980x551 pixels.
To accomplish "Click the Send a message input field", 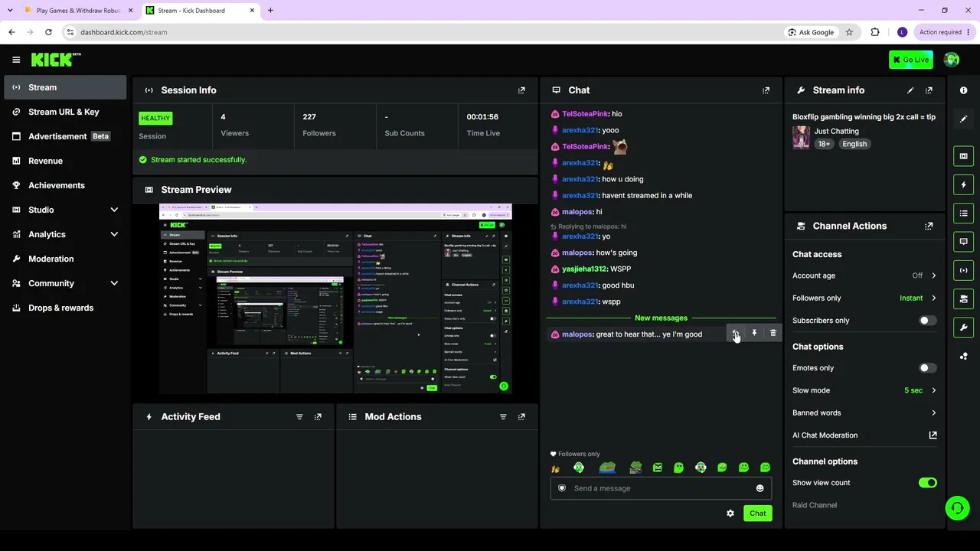I will pyautogui.click(x=661, y=488).
